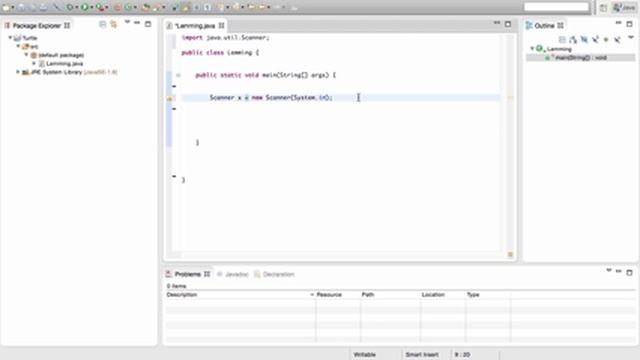The height and width of the screenshot is (360, 640).
Task: Click the New Java Package icon
Action: pos(117,7)
